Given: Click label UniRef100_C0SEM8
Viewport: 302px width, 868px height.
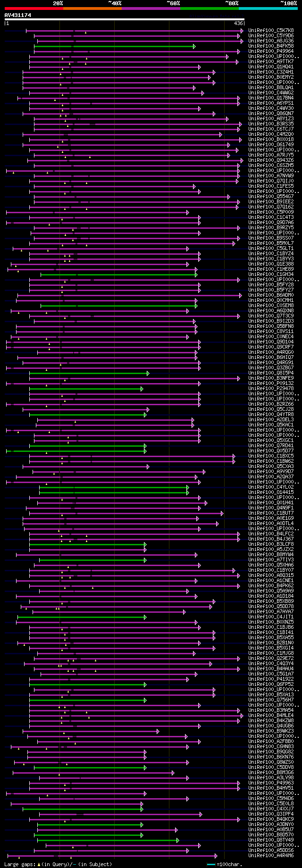Looking at the screenshot, I should [x=271, y=305].
